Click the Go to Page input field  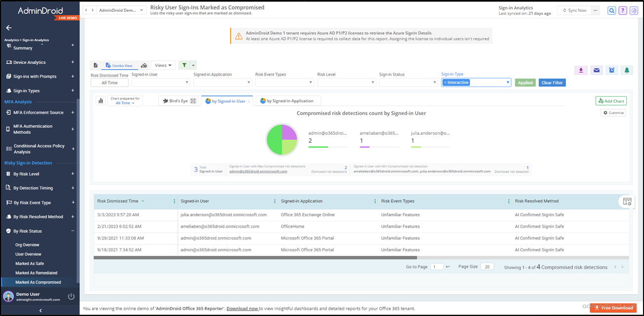(x=437, y=266)
